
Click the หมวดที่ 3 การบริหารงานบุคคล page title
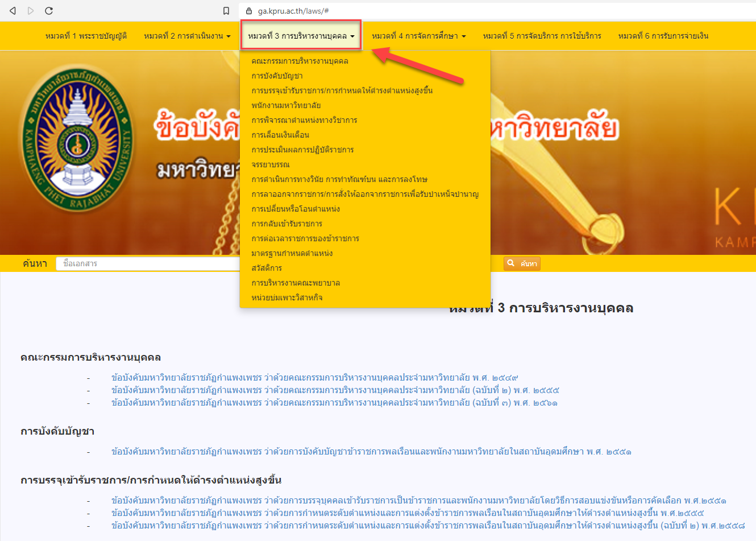541,308
